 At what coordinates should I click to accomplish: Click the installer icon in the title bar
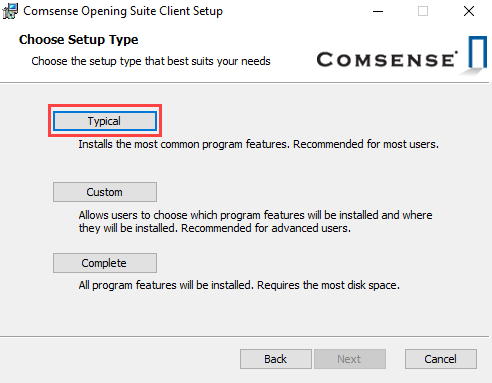[x=10, y=11]
